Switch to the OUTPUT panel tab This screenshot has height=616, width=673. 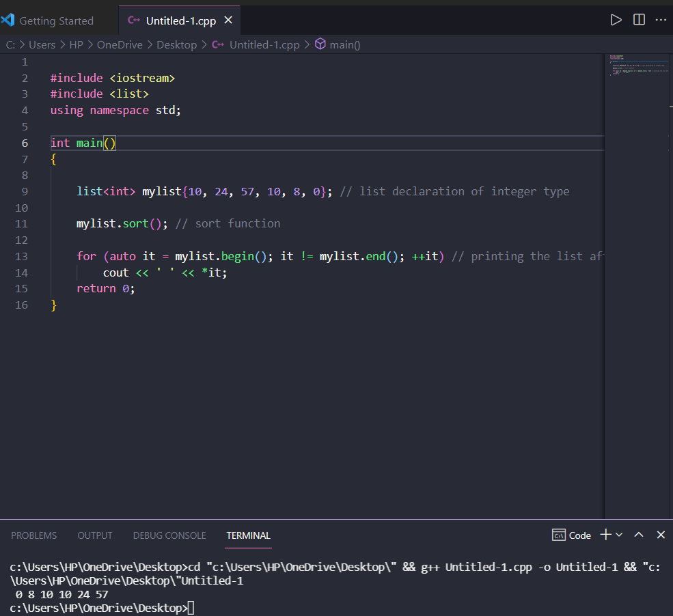pyautogui.click(x=95, y=535)
